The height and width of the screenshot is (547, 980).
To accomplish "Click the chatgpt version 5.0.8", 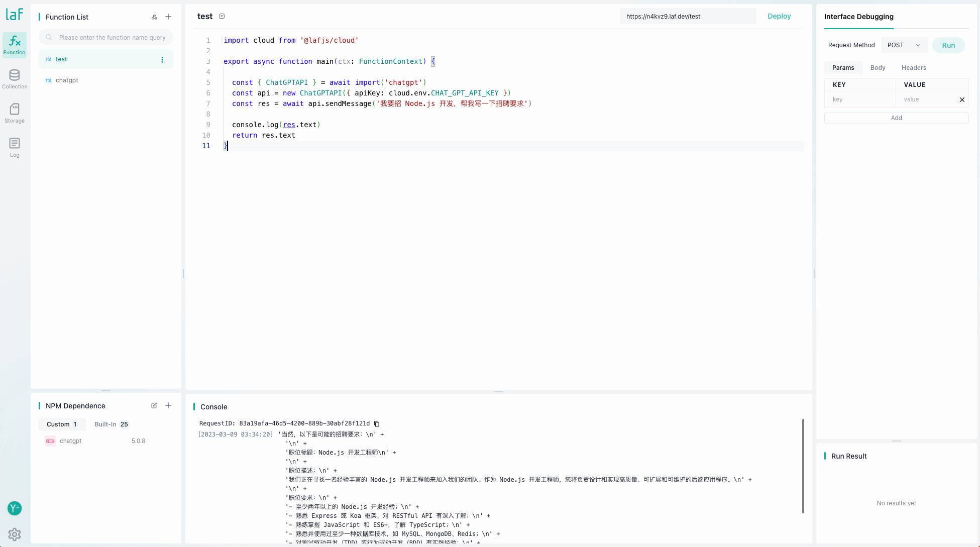I will tap(138, 441).
